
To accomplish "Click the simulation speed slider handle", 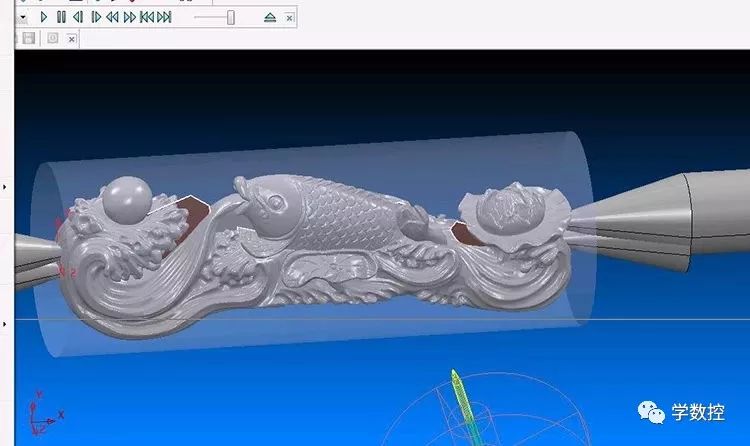I will [231, 17].
